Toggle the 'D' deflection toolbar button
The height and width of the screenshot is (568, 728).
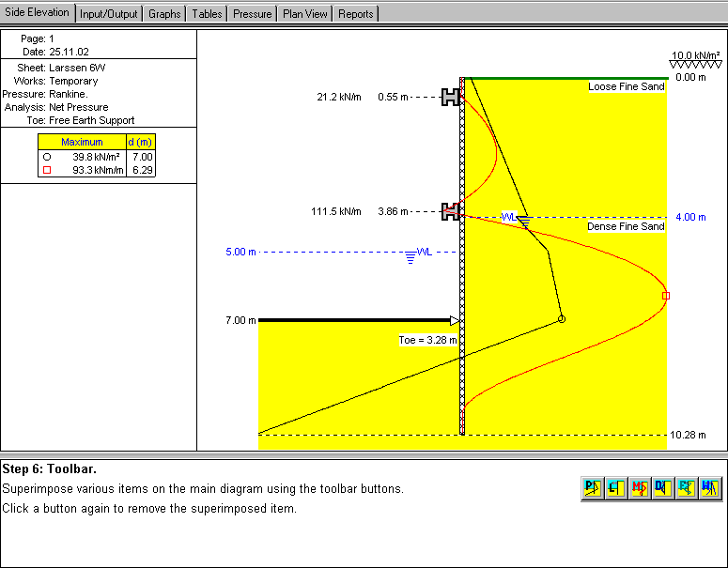pyautogui.click(x=663, y=487)
